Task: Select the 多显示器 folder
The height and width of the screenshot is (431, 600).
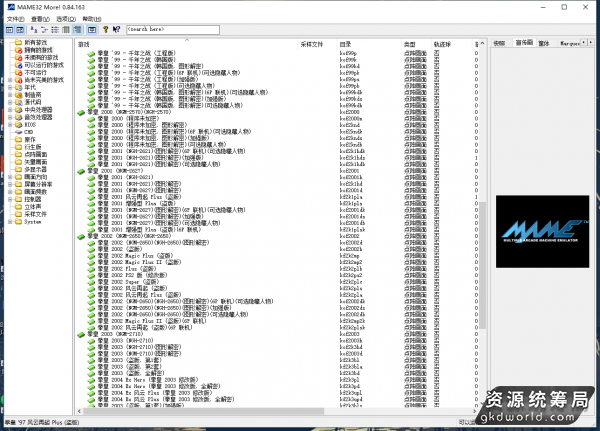Action: (36, 169)
